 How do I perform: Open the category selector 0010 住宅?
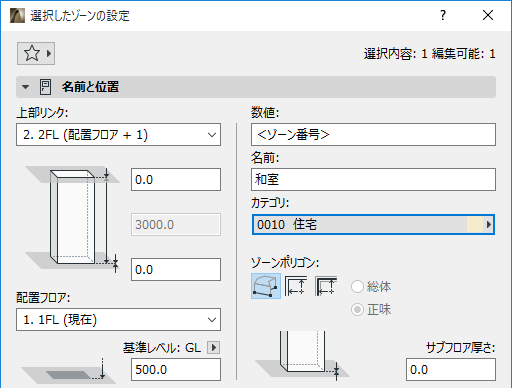point(373,225)
